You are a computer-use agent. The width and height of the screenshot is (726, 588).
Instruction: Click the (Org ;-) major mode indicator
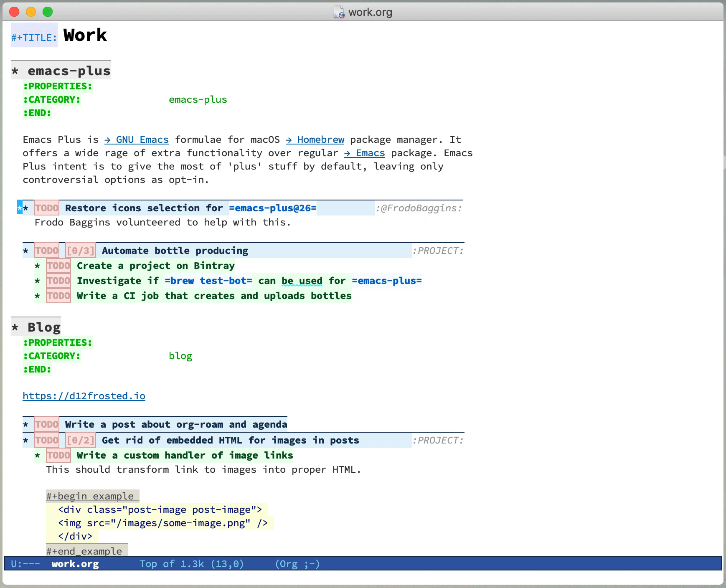(x=297, y=564)
